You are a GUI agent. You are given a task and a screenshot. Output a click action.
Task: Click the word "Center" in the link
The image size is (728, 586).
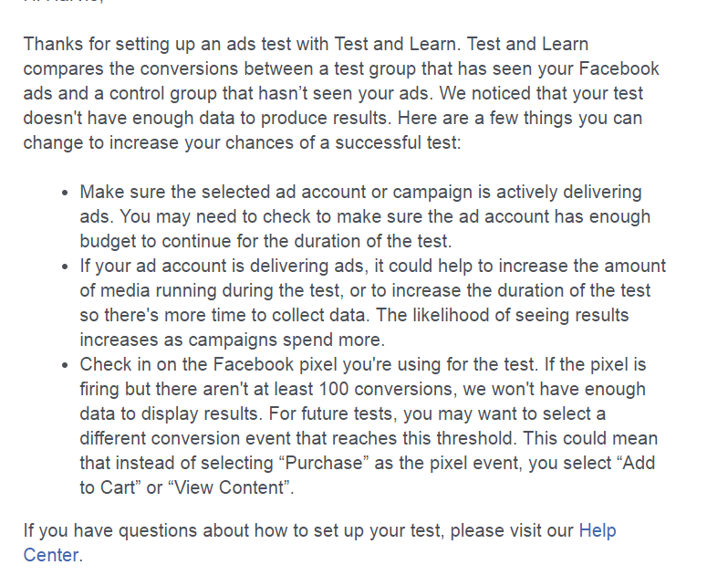click(x=51, y=555)
